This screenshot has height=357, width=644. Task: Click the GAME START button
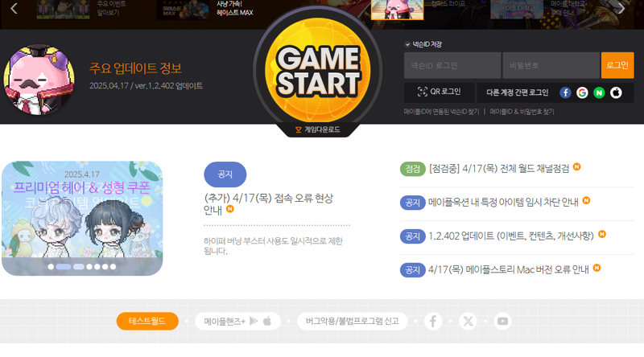[317, 71]
